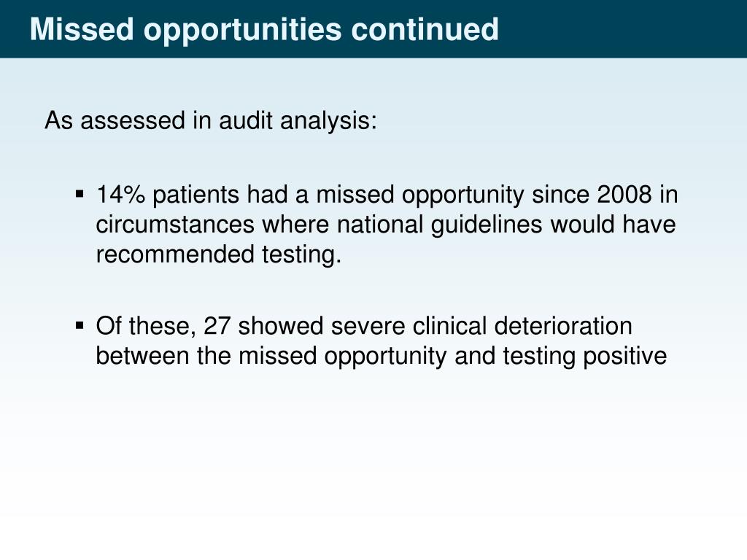Select the second bullet marker before 'Of these'
This screenshot has width=747, height=560.
(x=80, y=326)
